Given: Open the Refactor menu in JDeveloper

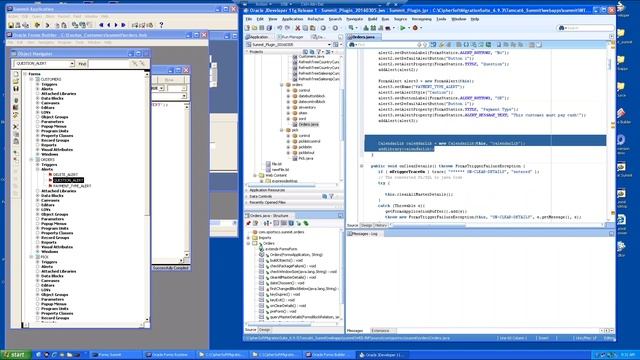Looking at the screenshot, I should pos(316,19).
